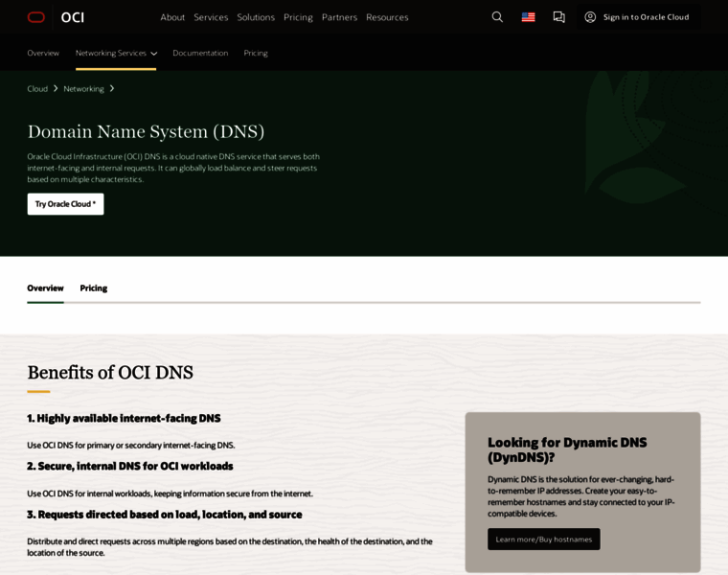Open the About menu
This screenshot has width=728, height=575.
click(x=172, y=17)
